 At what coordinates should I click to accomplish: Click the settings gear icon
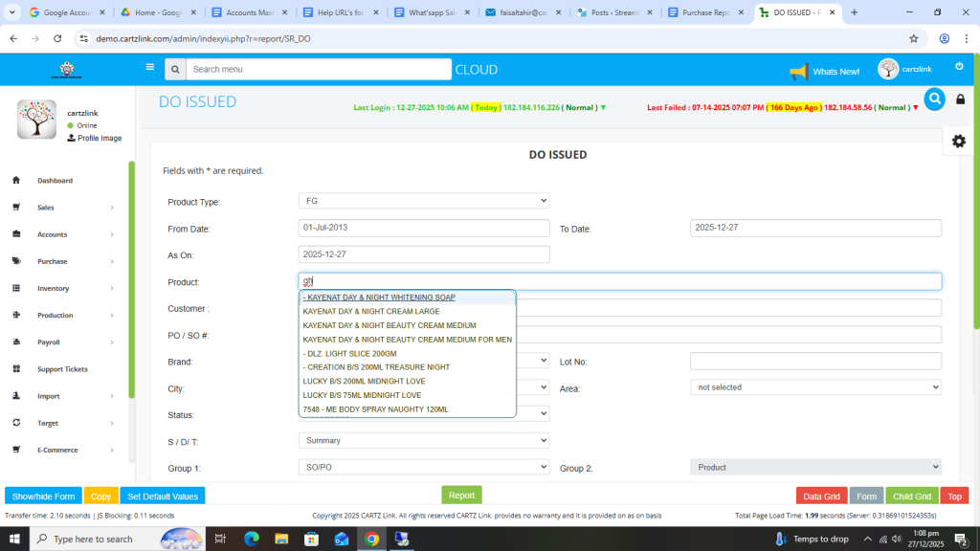pos(958,142)
